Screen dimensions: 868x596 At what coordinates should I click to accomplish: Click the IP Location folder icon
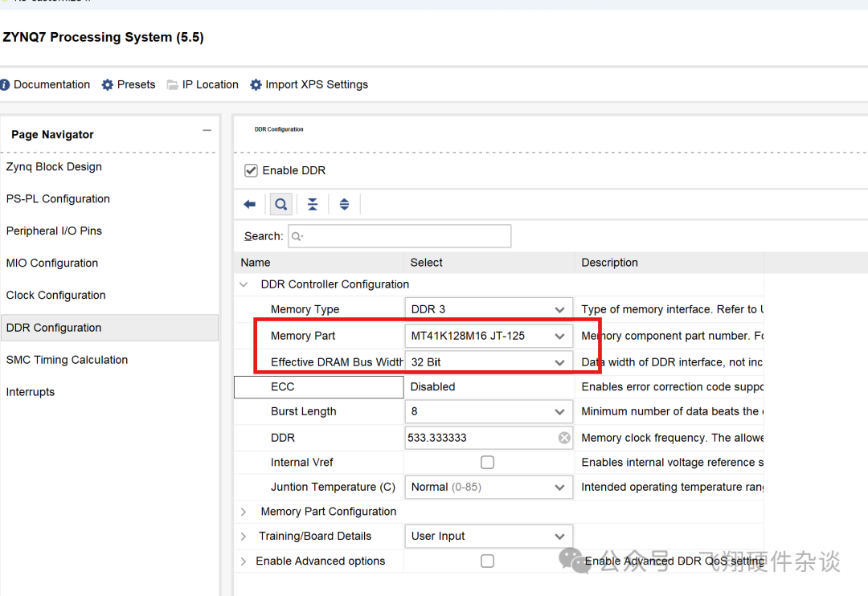[x=173, y=84]
